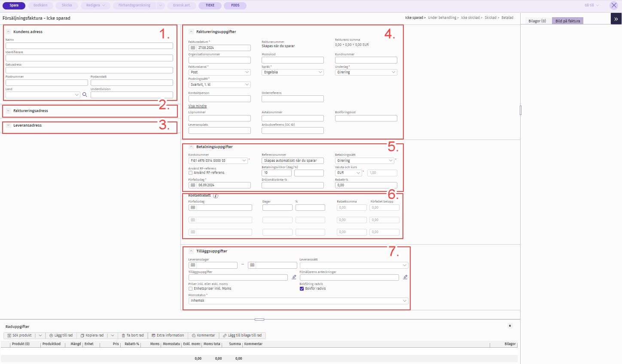Switch to the Bilagor (0) tab
622x364 pixels.
coord(537,21)
